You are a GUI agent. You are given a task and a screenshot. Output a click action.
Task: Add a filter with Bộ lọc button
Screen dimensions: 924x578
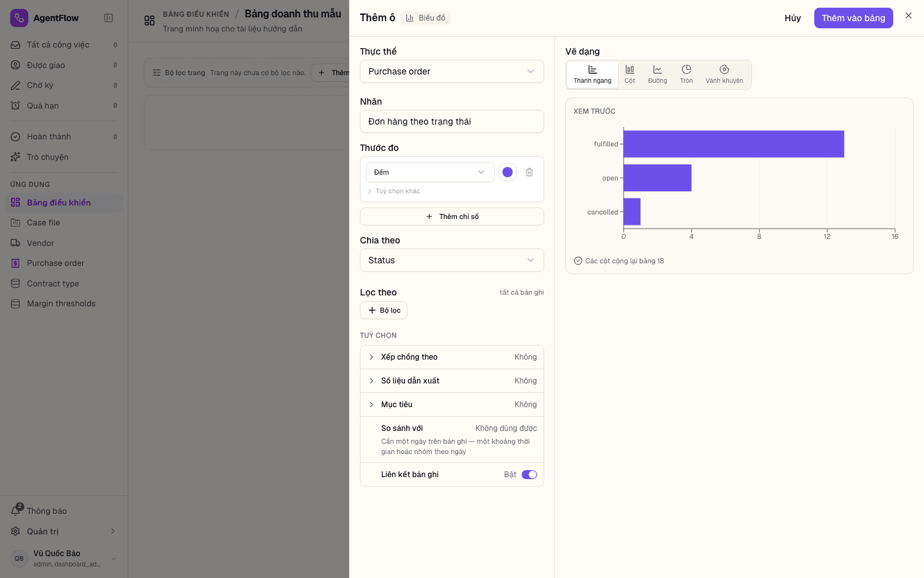tap(384, 310)
